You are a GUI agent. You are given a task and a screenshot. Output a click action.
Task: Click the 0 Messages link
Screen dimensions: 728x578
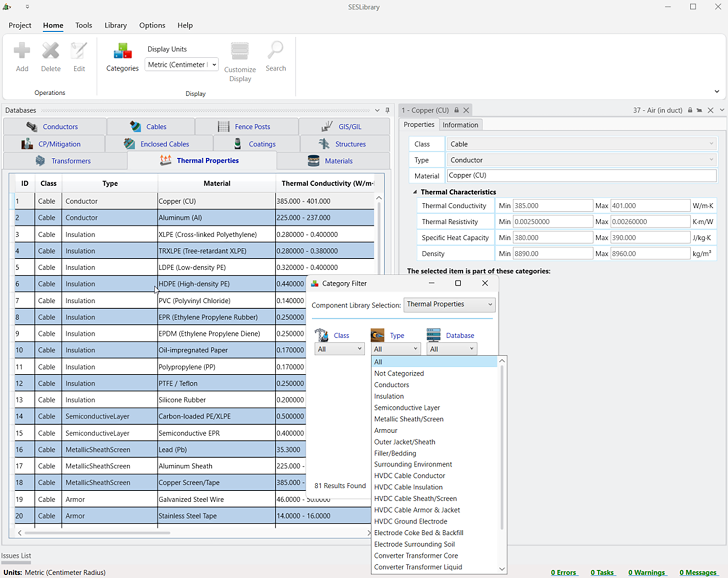[698, 572]
